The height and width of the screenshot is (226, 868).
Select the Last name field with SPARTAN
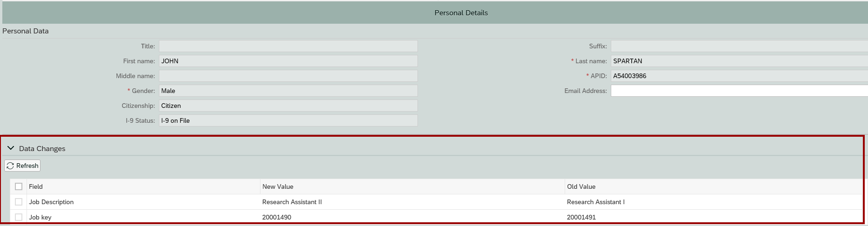click(x=738, y=61)
